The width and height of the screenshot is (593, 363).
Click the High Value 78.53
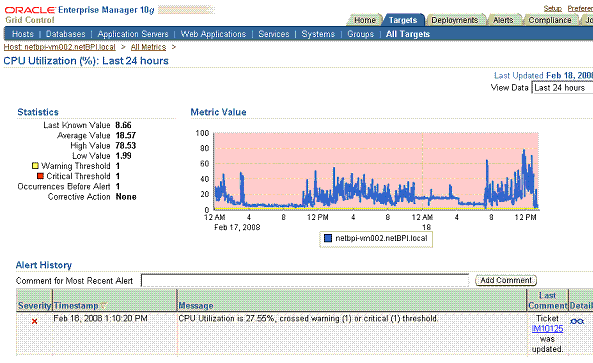126,146
